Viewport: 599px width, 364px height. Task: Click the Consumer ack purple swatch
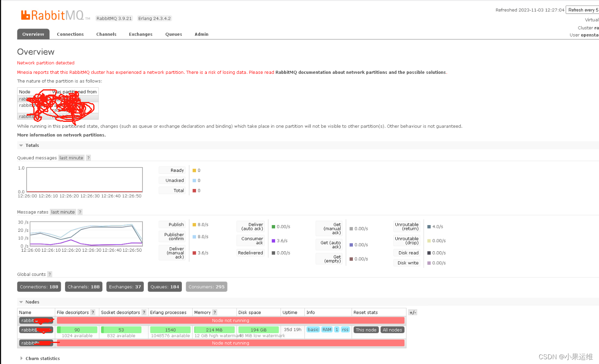(x=273, y=241)
